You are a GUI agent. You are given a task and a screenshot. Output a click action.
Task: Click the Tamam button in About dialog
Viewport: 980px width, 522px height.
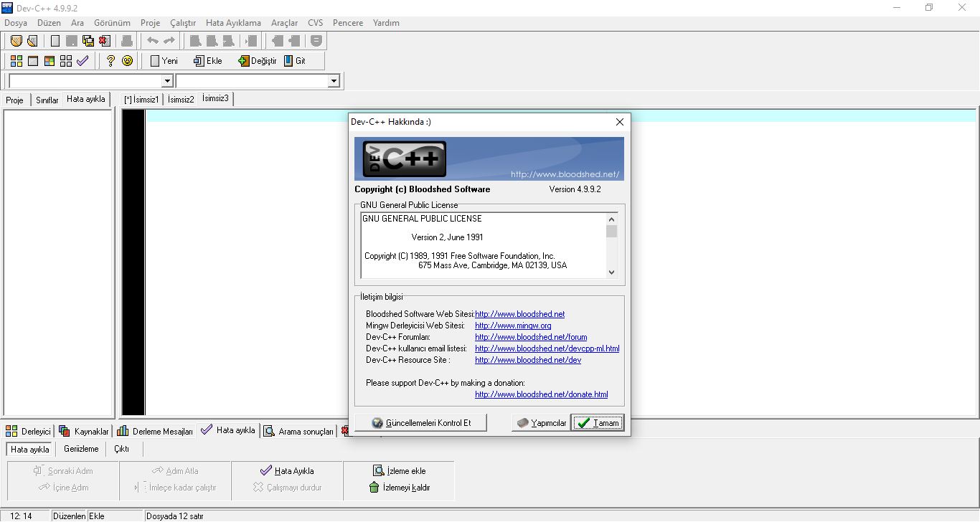pyautogui.click(x=598, y=423)
